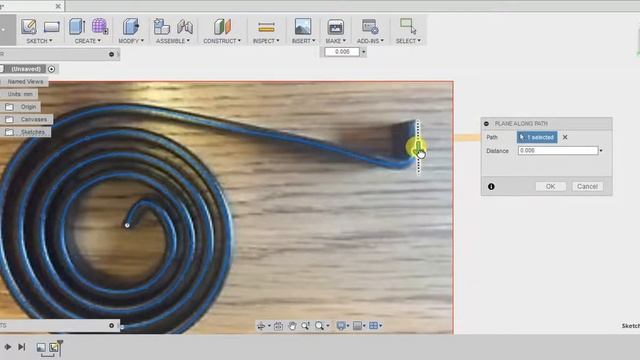Image resolution: width=640 pixels, height=360 pixels.
Task: Click the Joint icon in Assemble
Action: (x=185, y=27)
